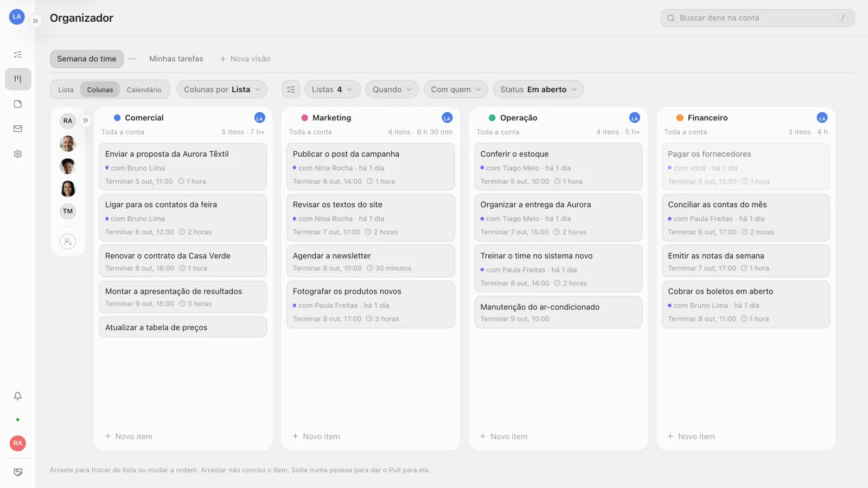
Task: Click the list-options icon before Listas filter
Action: click(291, 89)
